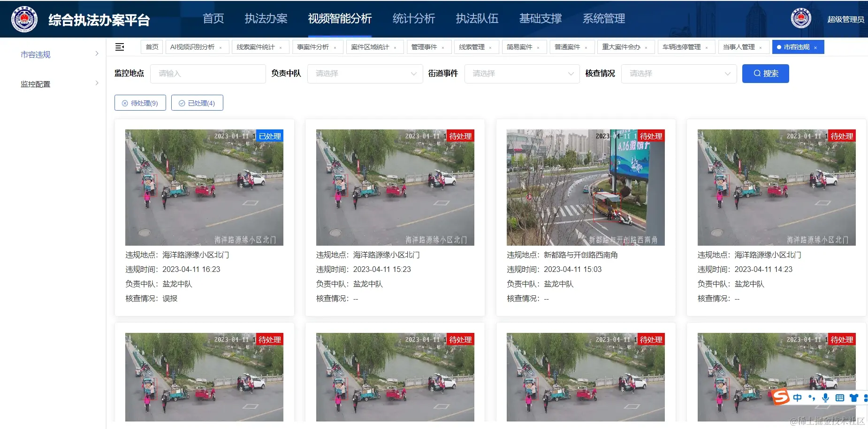Open the 超级管理员 user menu
The height and width of the screenshot is (429, 868).
[845, 19]
